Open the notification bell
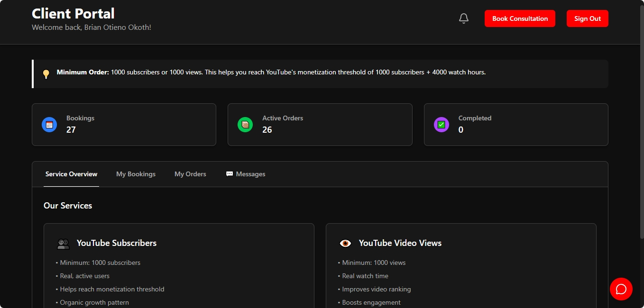 (x=463, y=18)
